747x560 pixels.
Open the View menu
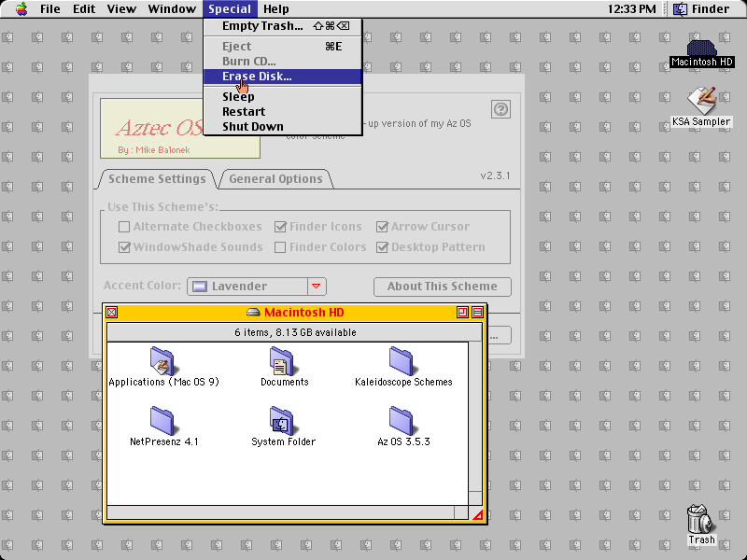(121, 9)
